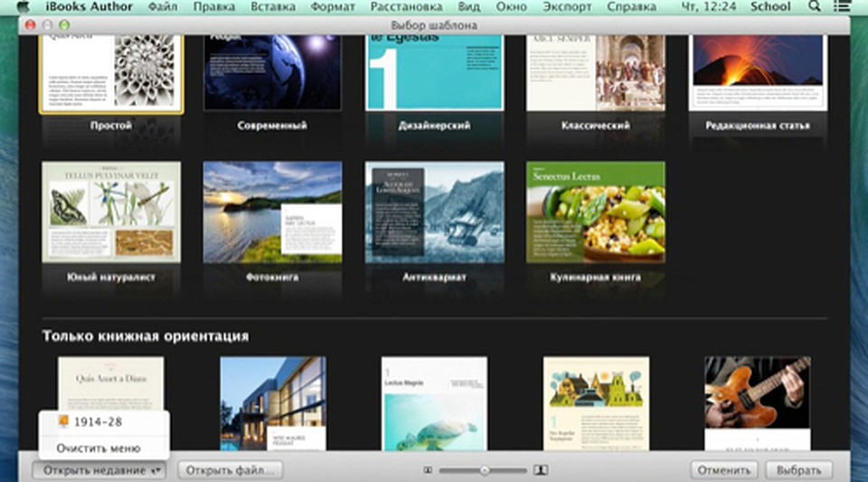Click the 1914-28 recent file icon
Screen dimensions: 868x482
coord(63,421)
